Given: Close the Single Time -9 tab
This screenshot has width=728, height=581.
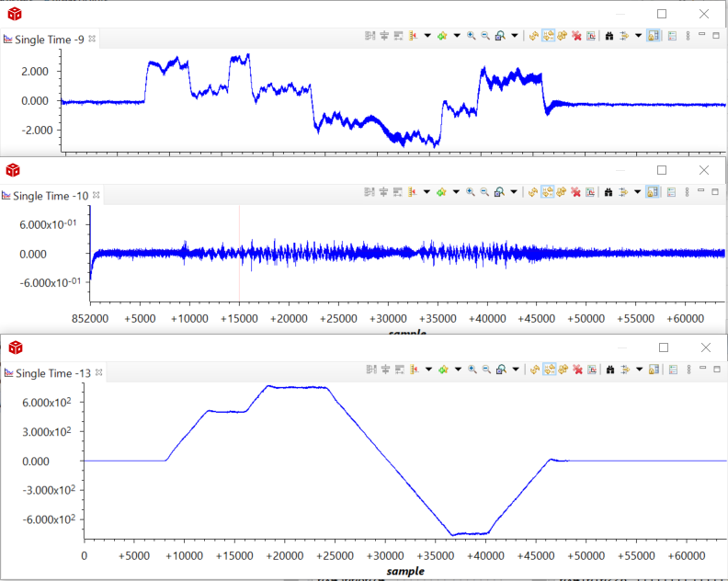Looking at the screenshot, I should pyautogui.click(x=92, y=40).
